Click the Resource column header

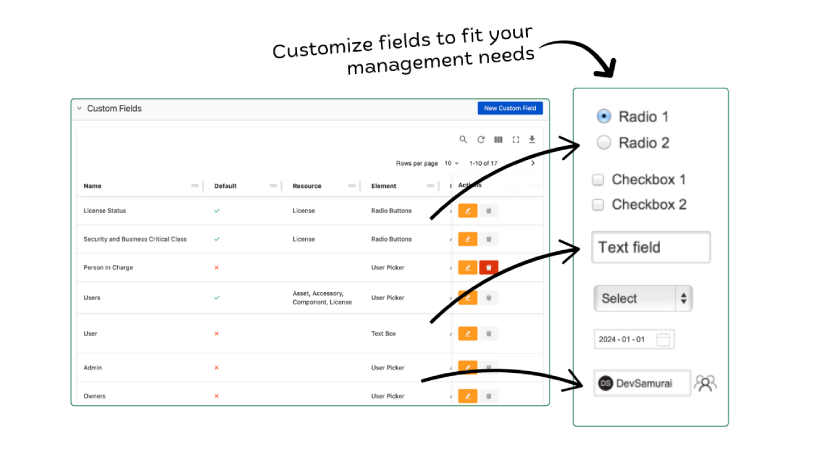click(x=307, y=186)
